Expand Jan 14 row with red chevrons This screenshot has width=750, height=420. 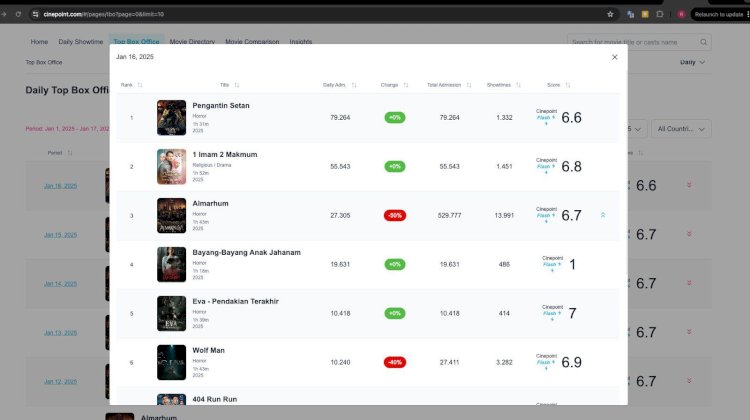[x=689, y=283]
